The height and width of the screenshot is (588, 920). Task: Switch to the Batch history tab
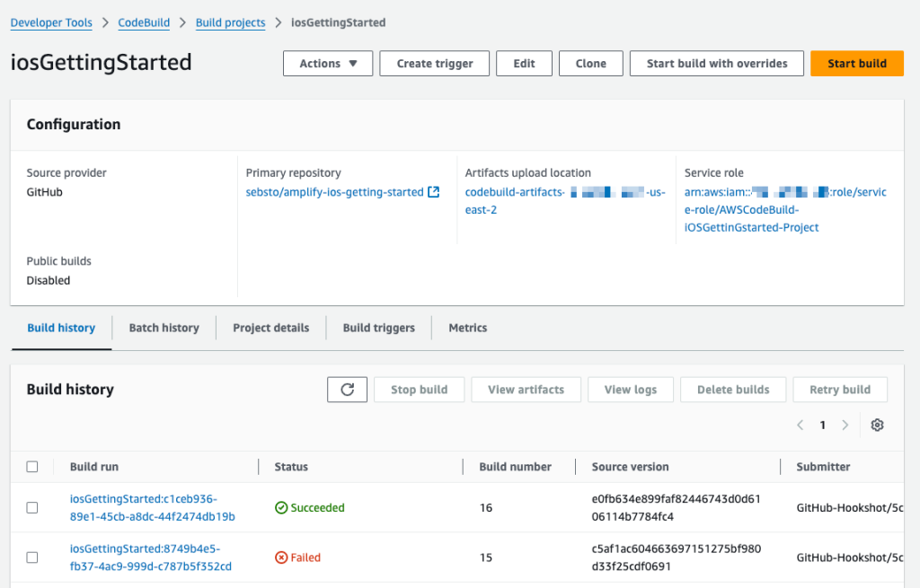(164, 328)
